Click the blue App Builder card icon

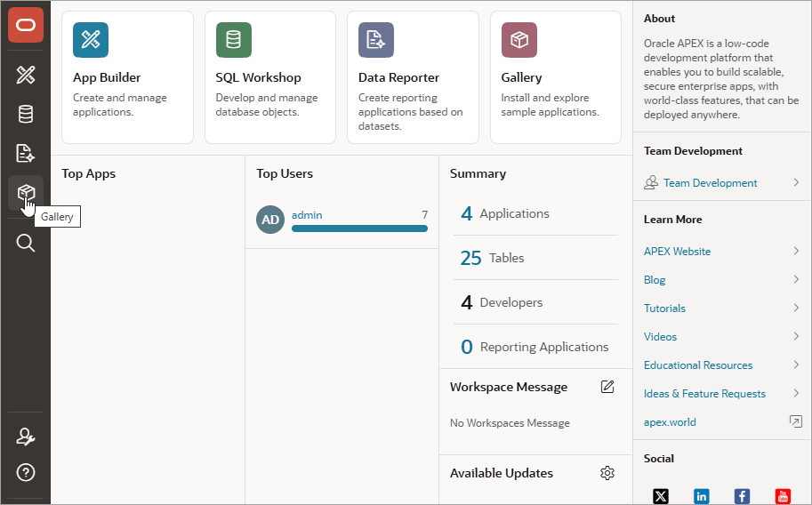point(91,40)
